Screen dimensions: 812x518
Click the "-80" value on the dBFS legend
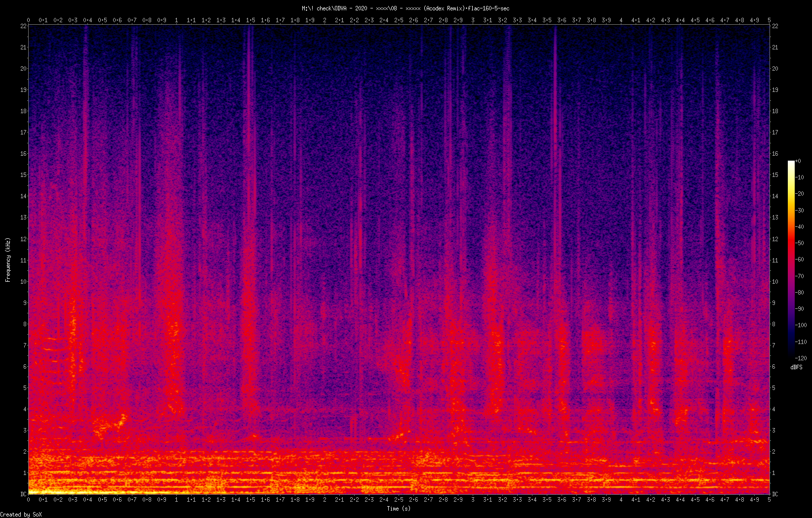[800, 293]
